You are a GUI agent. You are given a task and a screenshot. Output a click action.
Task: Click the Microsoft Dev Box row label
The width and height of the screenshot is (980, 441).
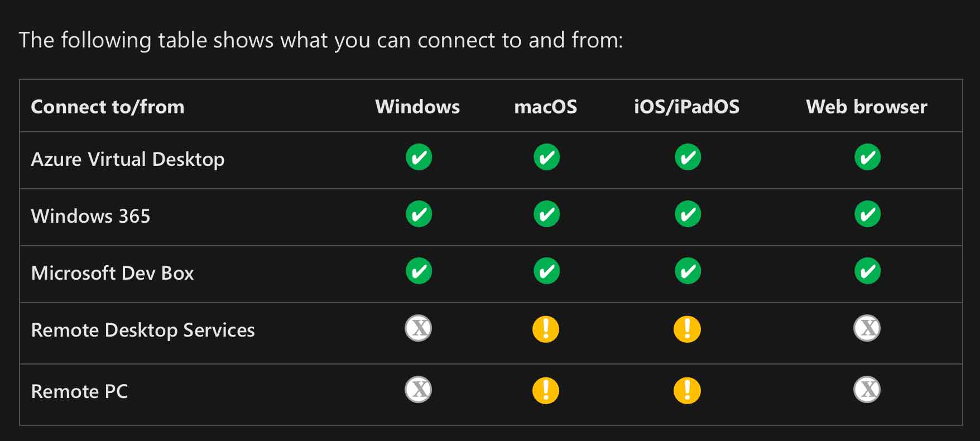tap(112, 274)
